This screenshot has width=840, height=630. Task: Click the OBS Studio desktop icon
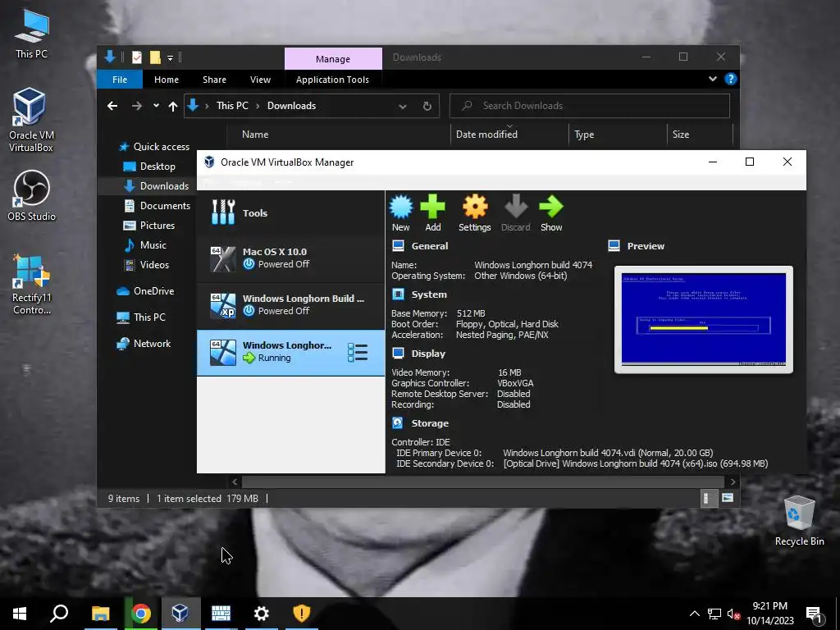31,195
